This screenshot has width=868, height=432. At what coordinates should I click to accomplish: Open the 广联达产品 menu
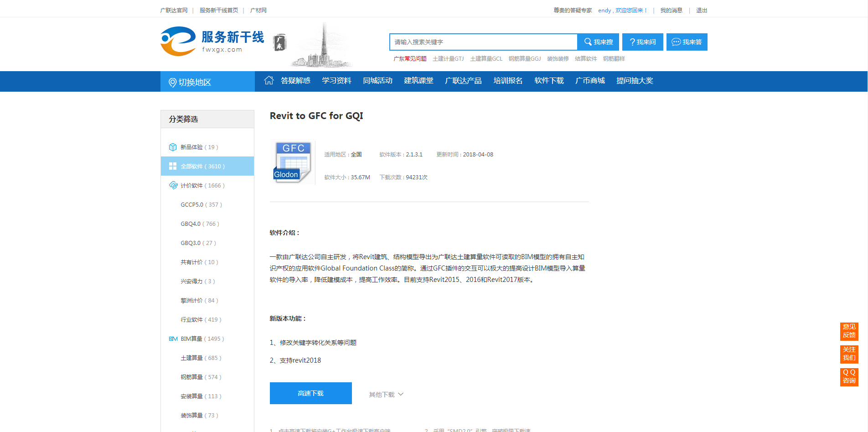(463, 81)
